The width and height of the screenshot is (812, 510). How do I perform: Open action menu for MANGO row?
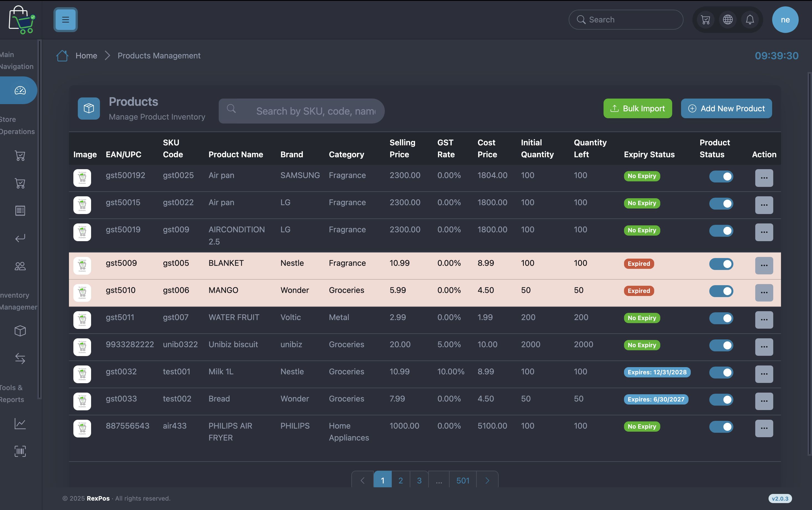[764, 292]
